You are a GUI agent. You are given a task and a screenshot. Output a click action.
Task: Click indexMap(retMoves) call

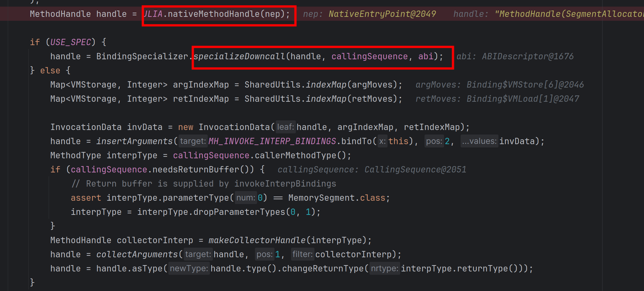351,99
